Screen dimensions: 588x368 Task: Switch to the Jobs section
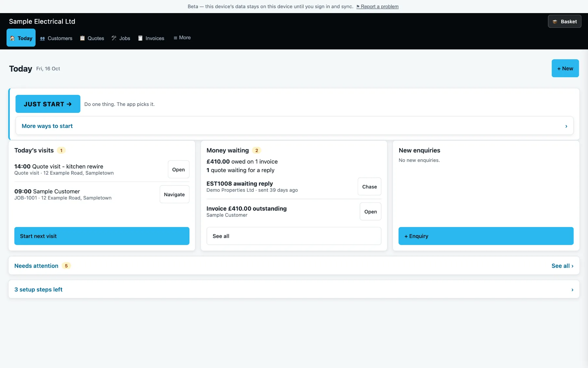[x=121, y=38]
